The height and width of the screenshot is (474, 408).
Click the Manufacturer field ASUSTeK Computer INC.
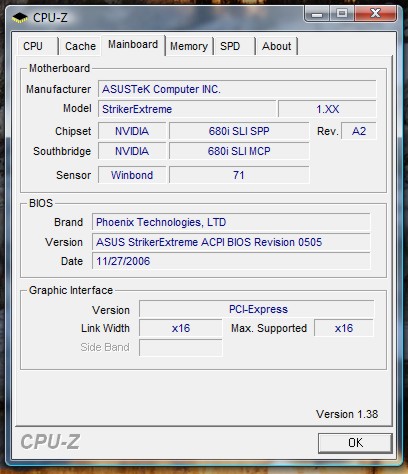pyautogui.click(x=237, y=89)
